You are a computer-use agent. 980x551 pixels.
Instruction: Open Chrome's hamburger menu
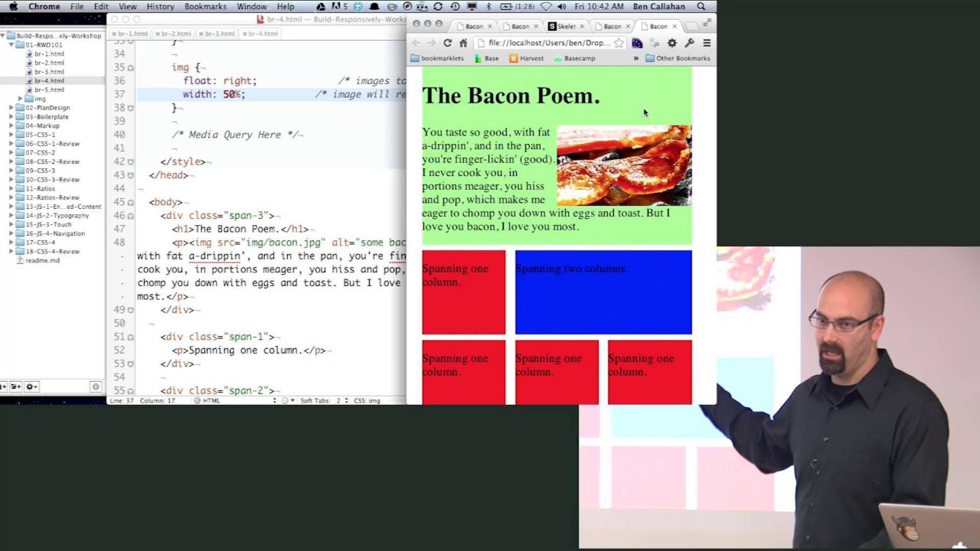pyautogui.click(x=707, y=43)
